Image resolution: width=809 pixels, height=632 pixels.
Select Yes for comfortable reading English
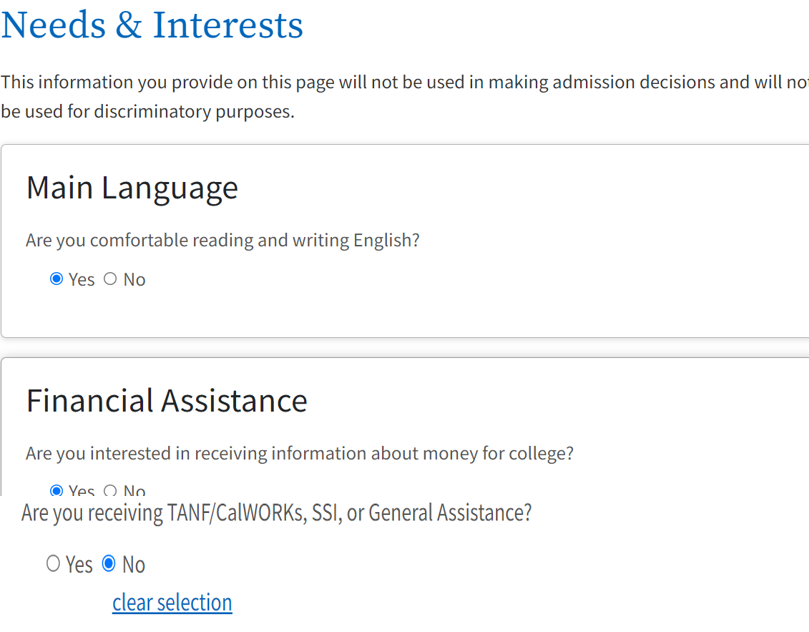(x=56, y=279)
